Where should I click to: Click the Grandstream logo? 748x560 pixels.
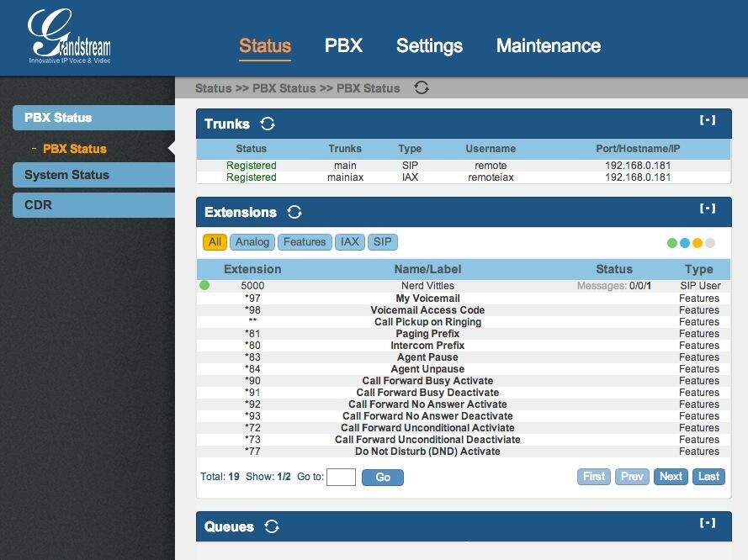70,37
